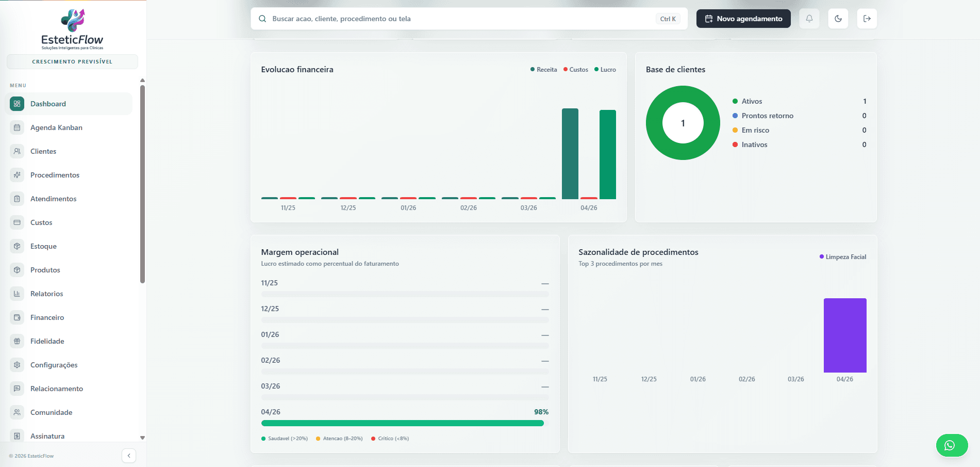Switch to the Dashboard menu item

click(x=48, y=103)
